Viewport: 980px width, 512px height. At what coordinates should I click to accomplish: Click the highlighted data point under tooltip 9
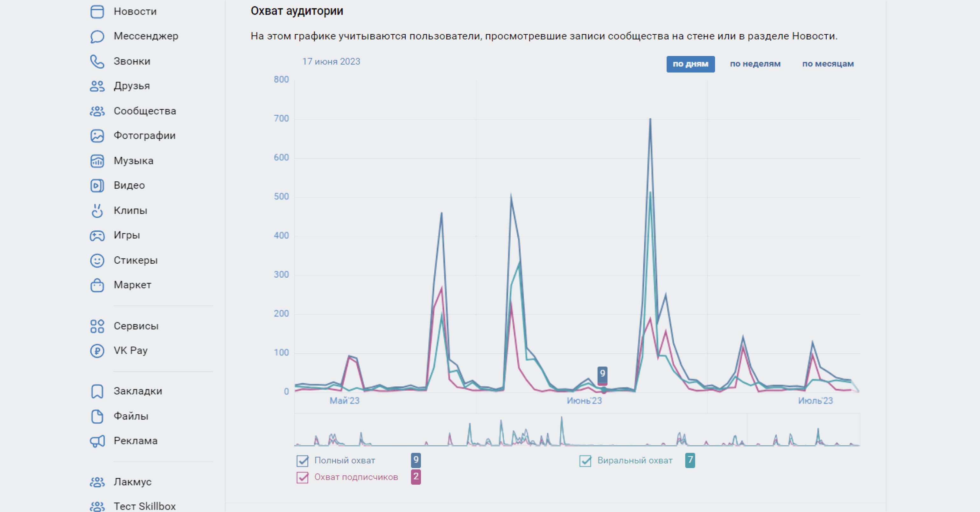pos(603,390)
